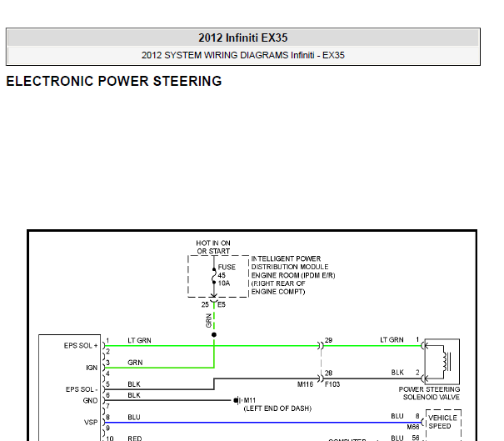Click the 'VSP' pin label
The image size is (504, 441).
91,422
